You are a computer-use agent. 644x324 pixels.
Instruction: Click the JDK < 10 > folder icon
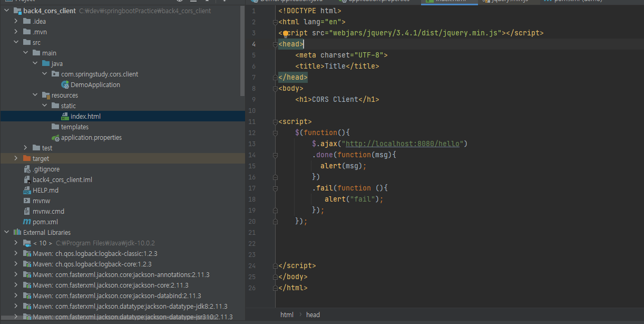pyautogui.click(x=27, y=243)
